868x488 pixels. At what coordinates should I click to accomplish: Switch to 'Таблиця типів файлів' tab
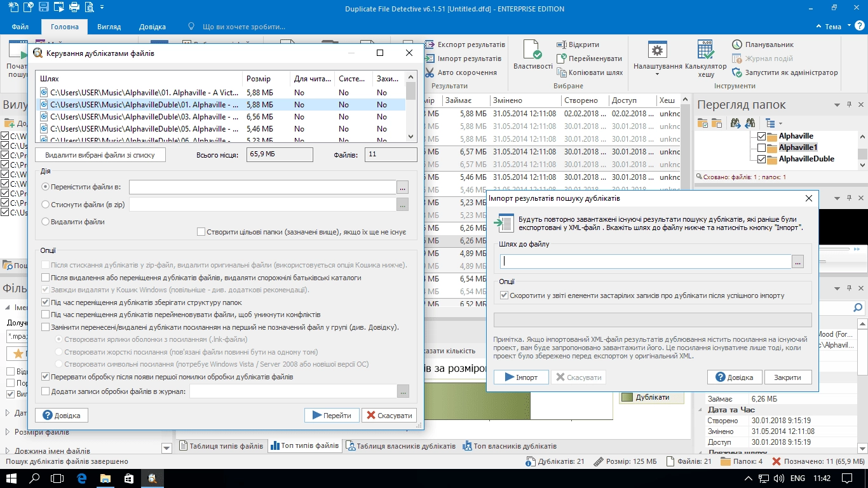coord(221,446)
